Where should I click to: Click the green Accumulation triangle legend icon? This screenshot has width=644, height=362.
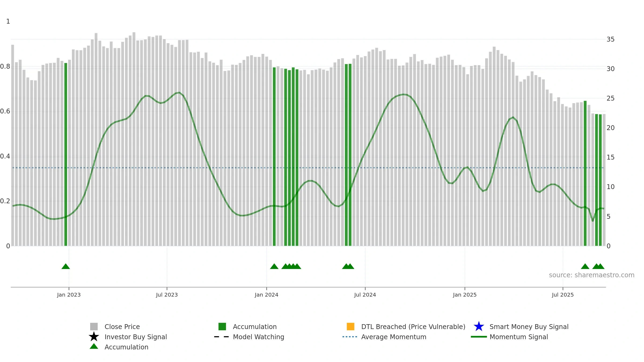(x=94, y=346)
